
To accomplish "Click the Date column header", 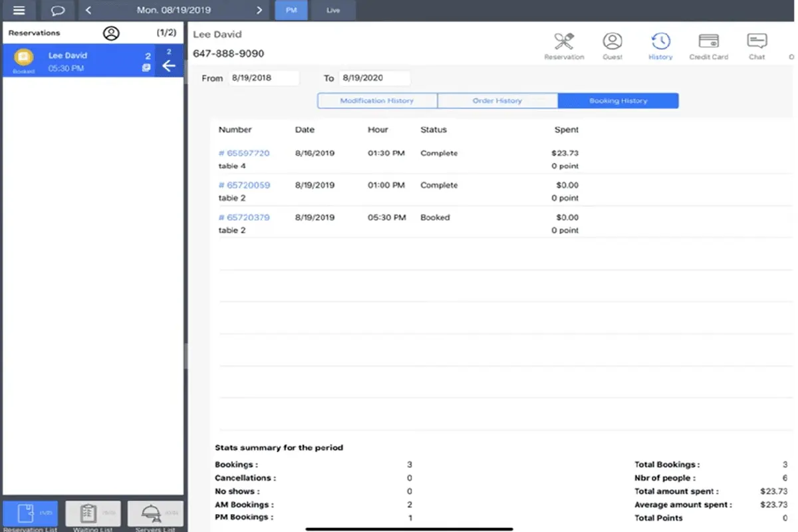I will coord(305,130).
